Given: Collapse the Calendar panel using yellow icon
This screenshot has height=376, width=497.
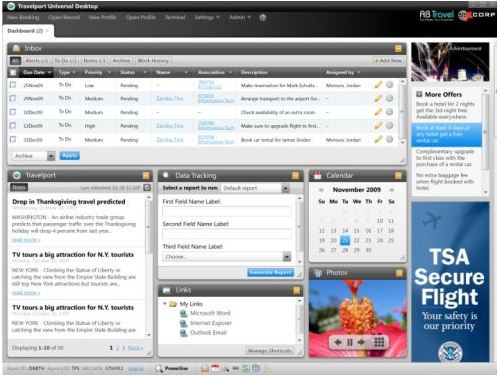Looking at the screenshot, I should [x=398, y=176].
